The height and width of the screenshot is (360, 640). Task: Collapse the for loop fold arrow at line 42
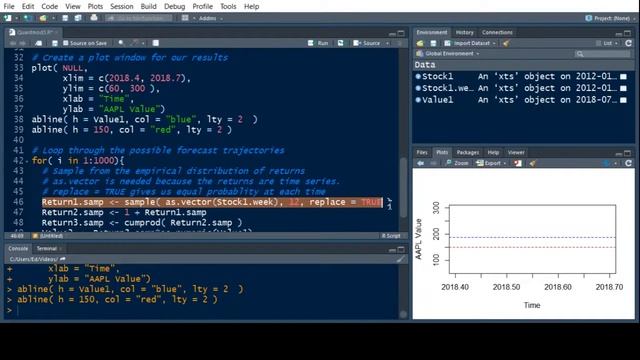[x=27, y=161]
